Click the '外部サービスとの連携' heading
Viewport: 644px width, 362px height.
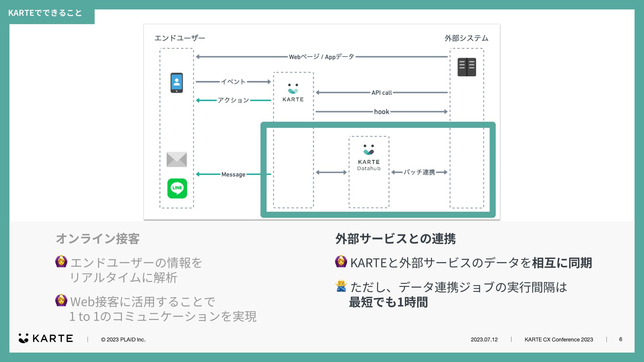[x=395, y=239]
